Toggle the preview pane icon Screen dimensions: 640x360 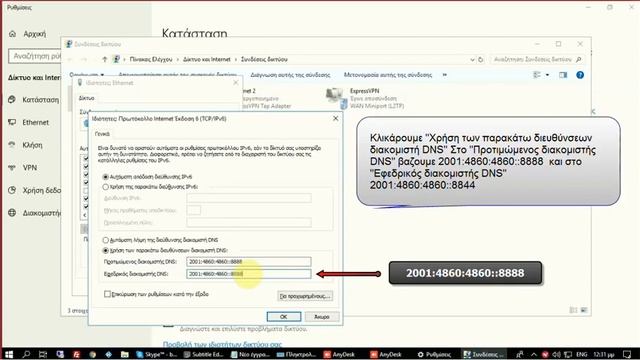coord(563,75)
